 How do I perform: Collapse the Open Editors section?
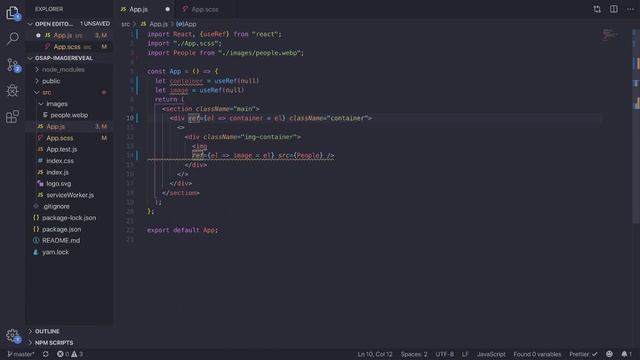(69, 24)
